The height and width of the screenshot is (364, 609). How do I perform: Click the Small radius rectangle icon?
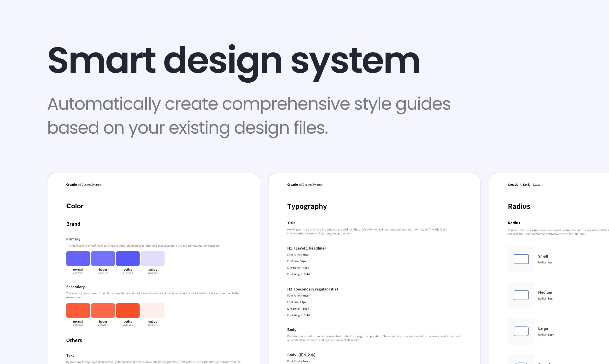coord(521,259)
